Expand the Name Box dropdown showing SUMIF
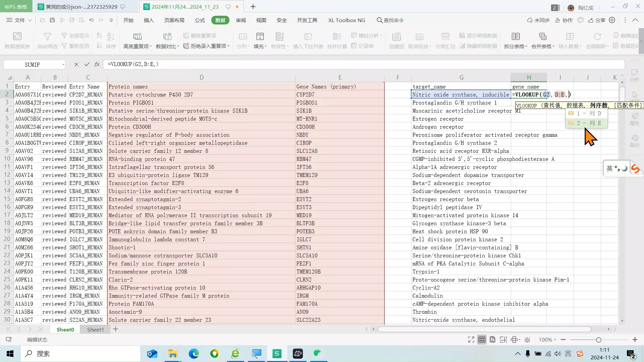The height and width of the screenshot is (362, 644). 63,64
